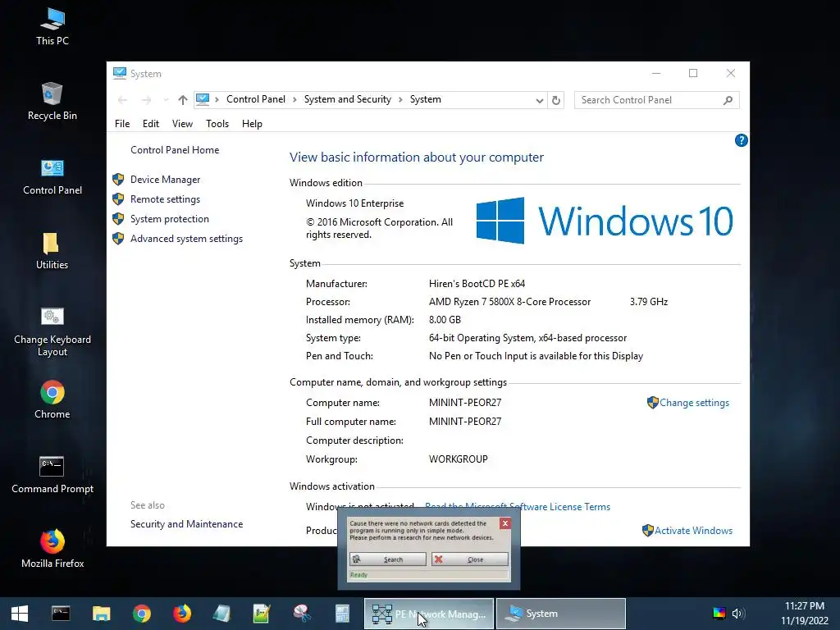Screen dimensions: 840x630
Task: Expand chevron after System and Security breadcrumb
Action: (400, 99)
